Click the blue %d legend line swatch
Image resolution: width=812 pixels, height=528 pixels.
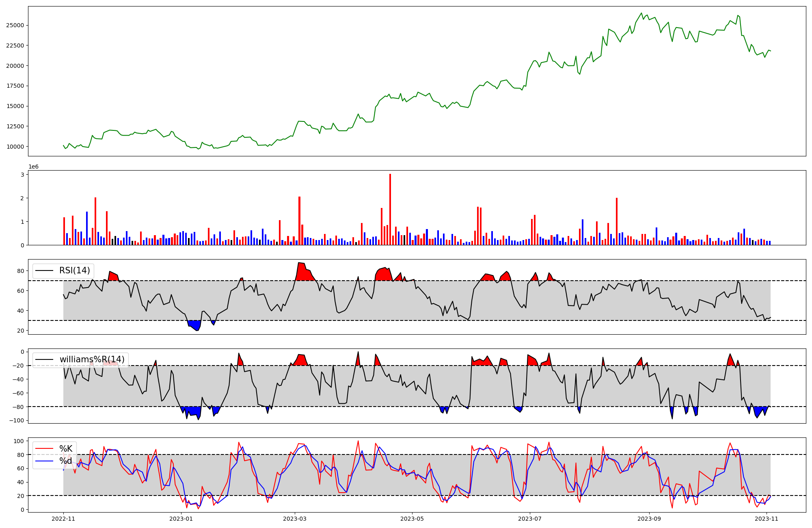pyautogui.click(x=45, y=461)
